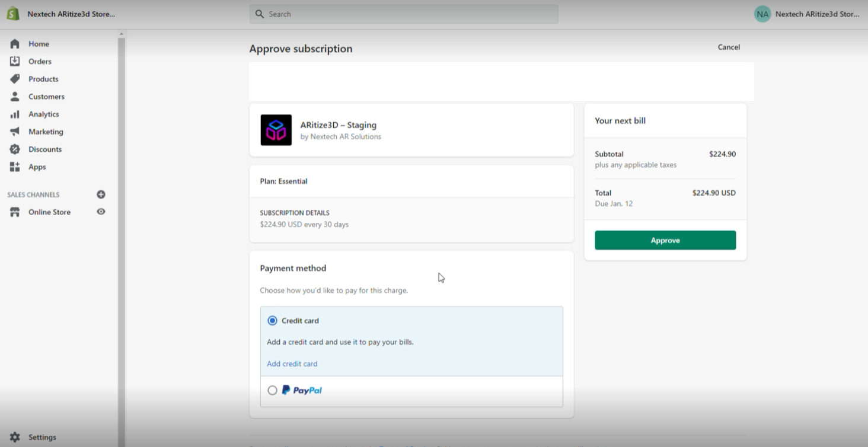Click the Shopify bag logo
Viewport: 868px width, 447px height.
click(x=13, y=14)
